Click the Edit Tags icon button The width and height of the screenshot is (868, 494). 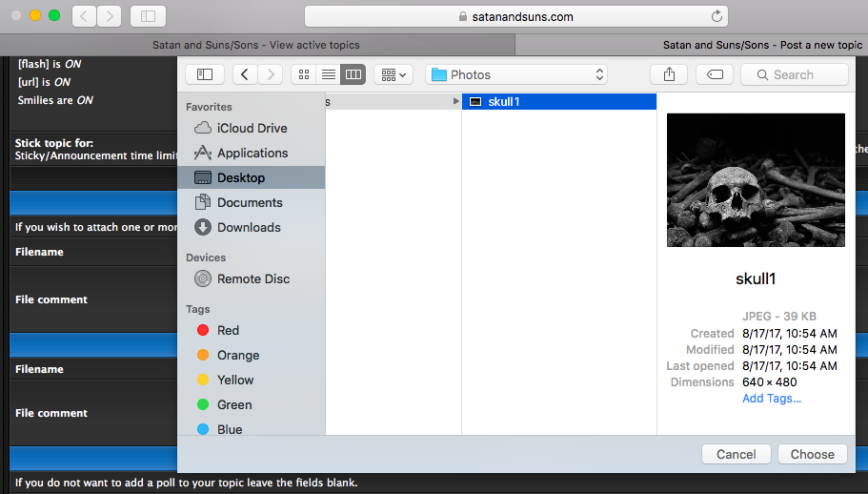coord(715,74)
